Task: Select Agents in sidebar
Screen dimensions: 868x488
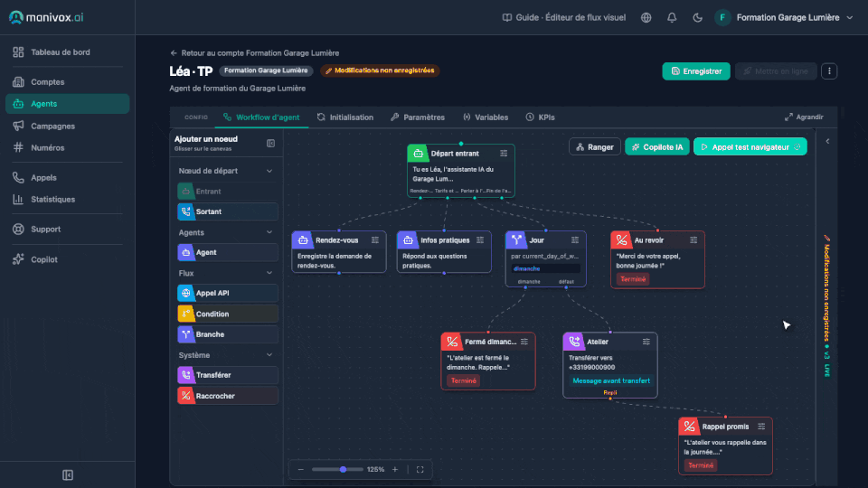Action: [x=68, y=103]
